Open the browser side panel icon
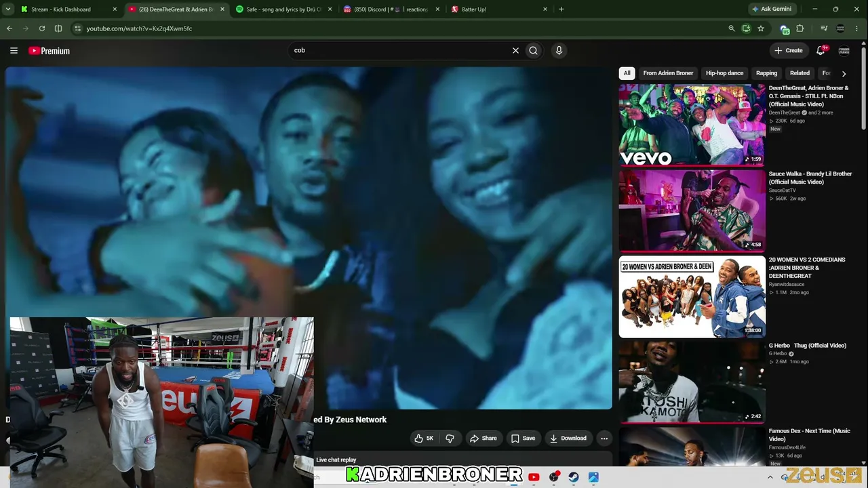 click(58, 28)
